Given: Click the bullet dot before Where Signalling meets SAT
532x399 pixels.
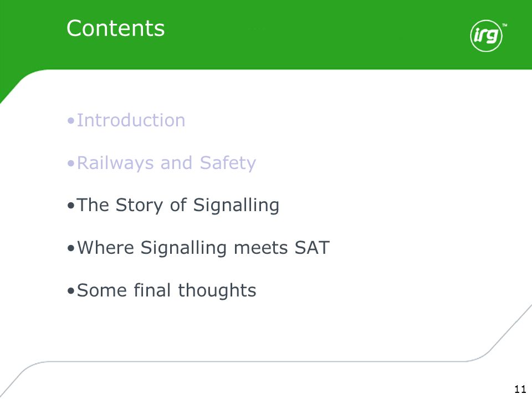Looking at the screenshot, I should click(x=70, y=248).
